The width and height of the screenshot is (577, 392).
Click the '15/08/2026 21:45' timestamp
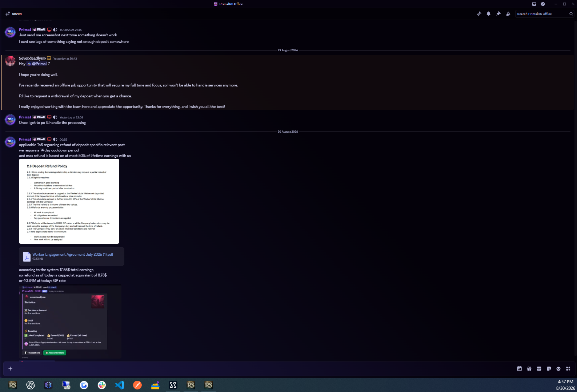[x=71, y=30]
